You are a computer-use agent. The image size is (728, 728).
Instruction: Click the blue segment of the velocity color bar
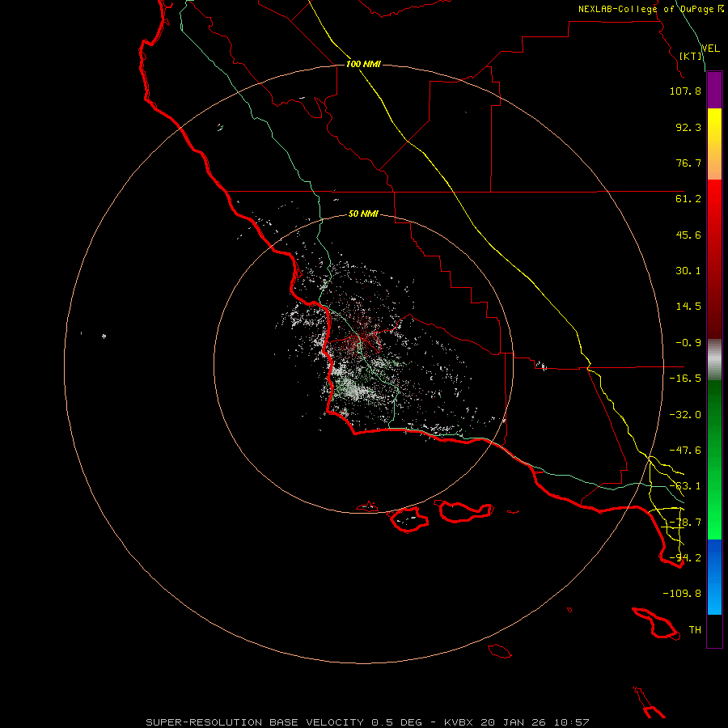(x=714, y=577)
